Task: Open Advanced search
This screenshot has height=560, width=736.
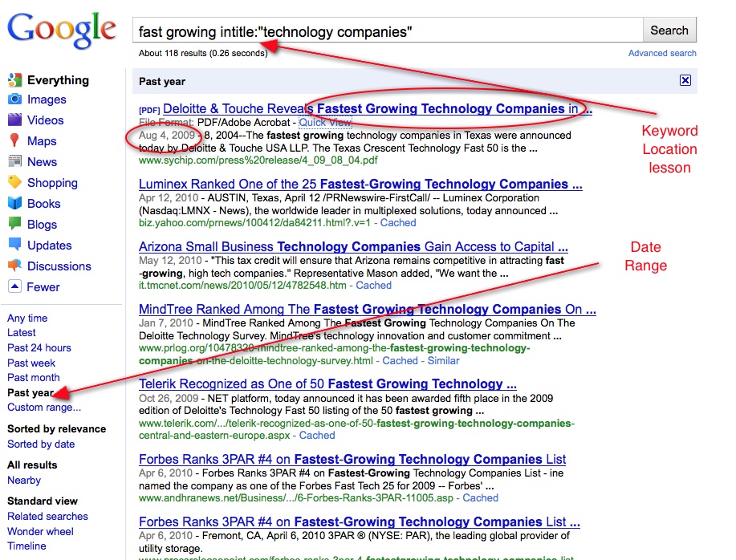Action: (x=662, y=53)
